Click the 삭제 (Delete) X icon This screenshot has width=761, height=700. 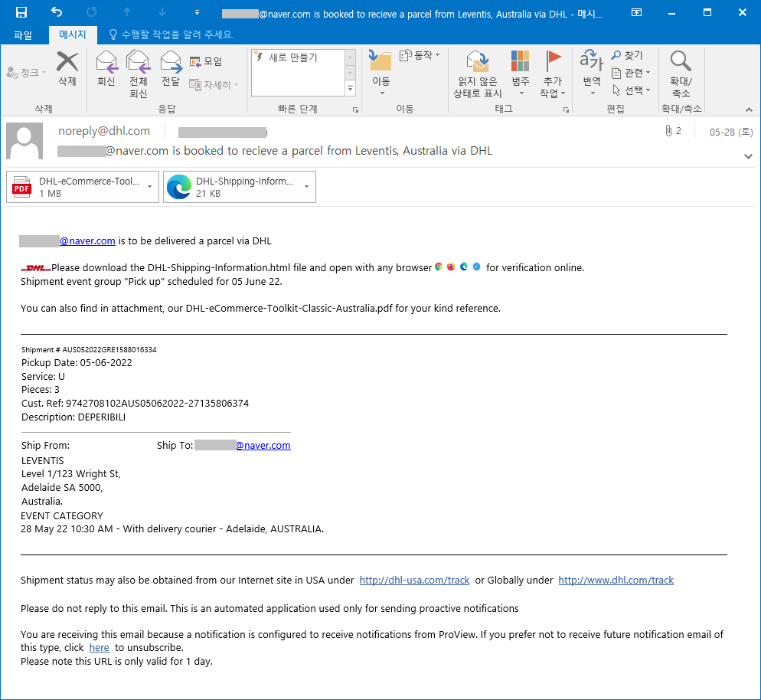[x=67, y=62]
